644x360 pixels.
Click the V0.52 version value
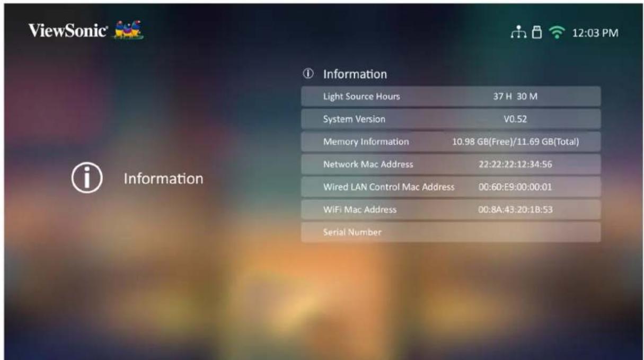(515, 119)
